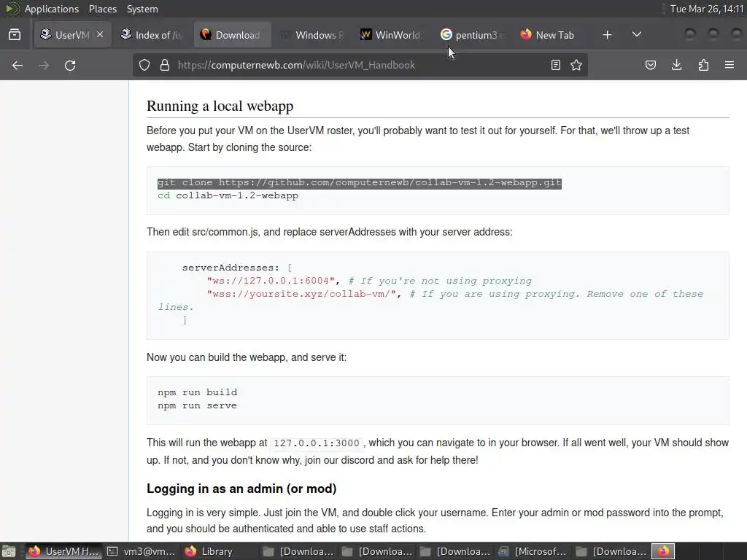Open Firefox View icon in tab bar
The height and width of the screenshot is (560, 747).
(15, 35)
